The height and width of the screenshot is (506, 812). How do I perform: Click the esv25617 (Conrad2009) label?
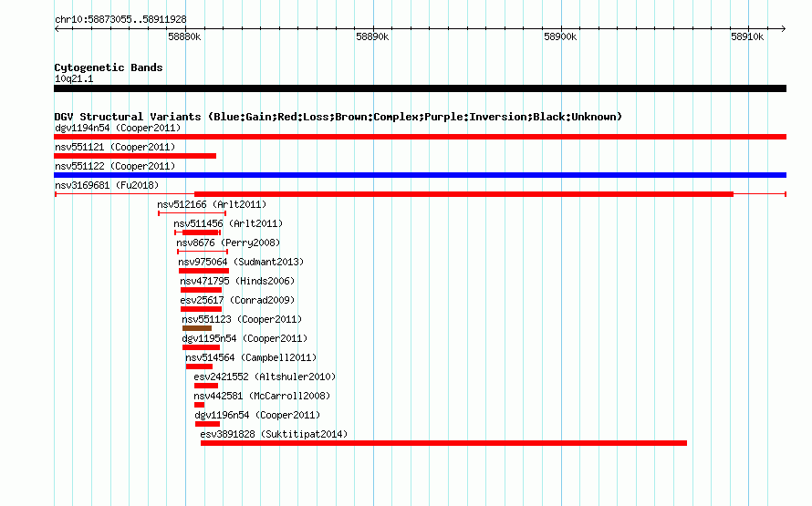tap(237, 300)
